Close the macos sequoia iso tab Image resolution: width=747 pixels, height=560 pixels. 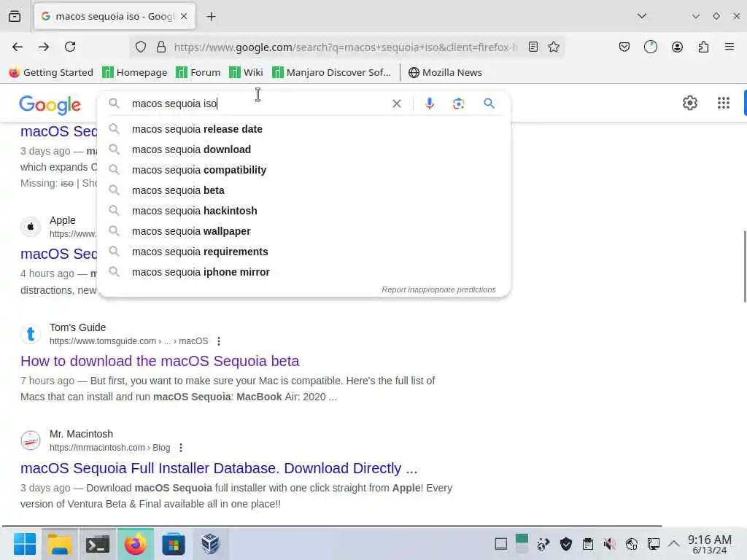click(x=184, y=16)
